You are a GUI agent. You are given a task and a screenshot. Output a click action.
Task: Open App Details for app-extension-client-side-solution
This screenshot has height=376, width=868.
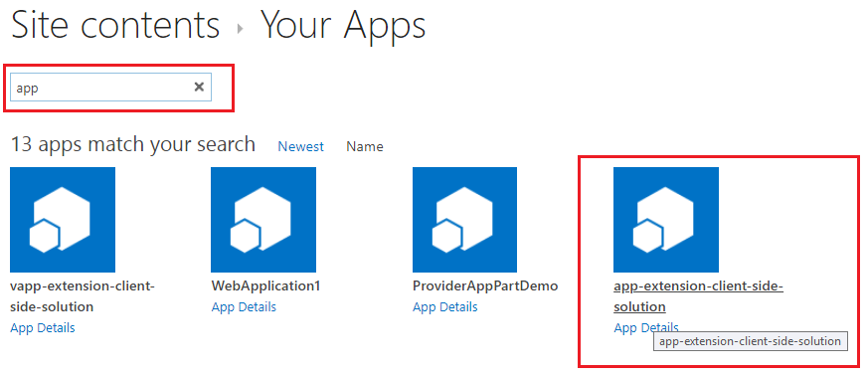pyautogui.click(x=646, y=328)
